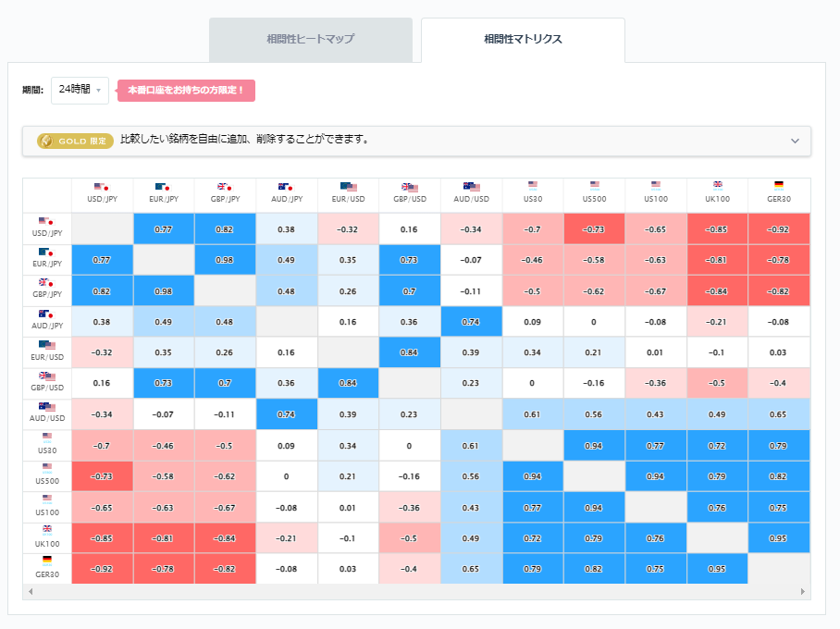Screen dimensions: 840x629
Task: Select the EUR/JPY flag icon in the row header
Action: pos(45,253)
